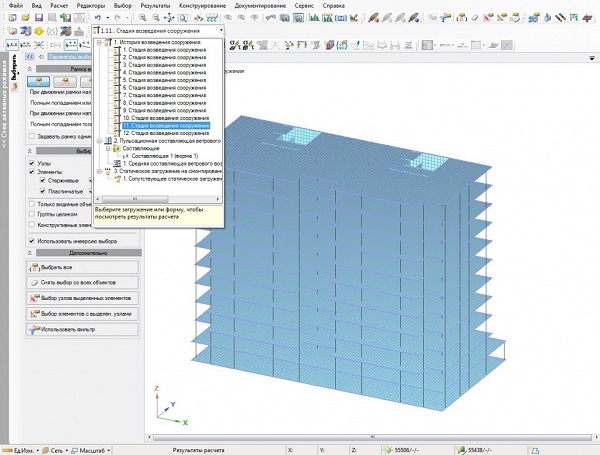Click the viewport bottom horizontal scrollbar

pyautogui.click(x=372, y=437)
